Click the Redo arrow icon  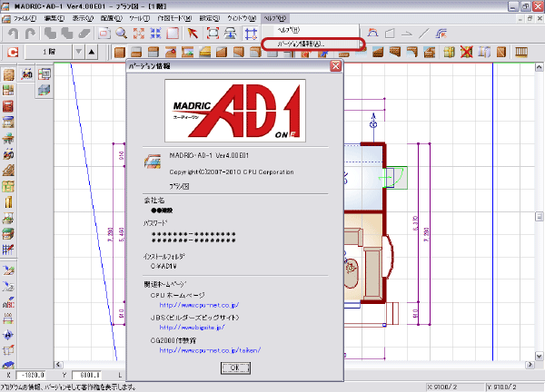tap(30, 34)
